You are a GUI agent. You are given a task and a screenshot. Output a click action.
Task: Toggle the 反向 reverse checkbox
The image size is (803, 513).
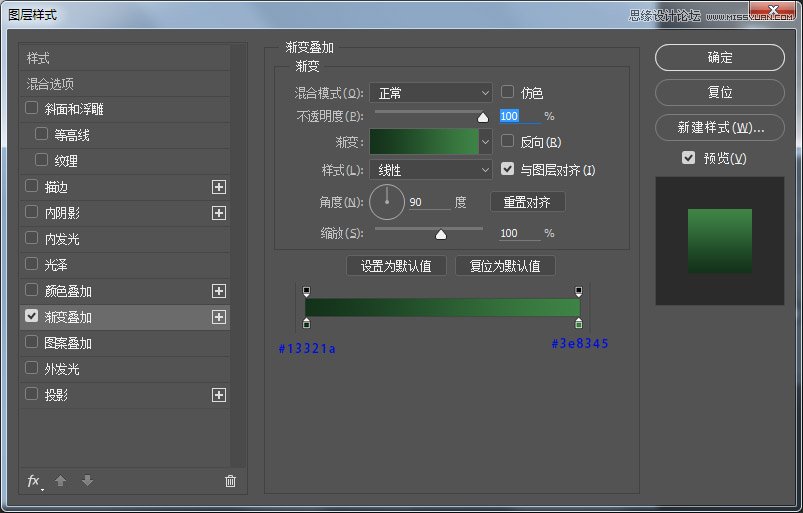click(x=508, y=142)
